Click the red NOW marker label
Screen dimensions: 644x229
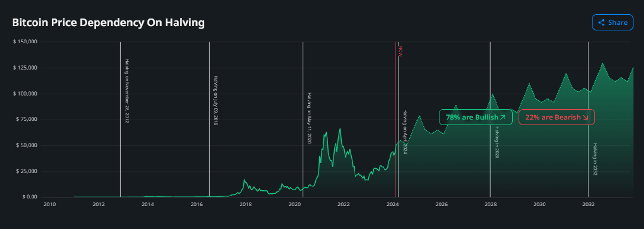coord(401,52)
